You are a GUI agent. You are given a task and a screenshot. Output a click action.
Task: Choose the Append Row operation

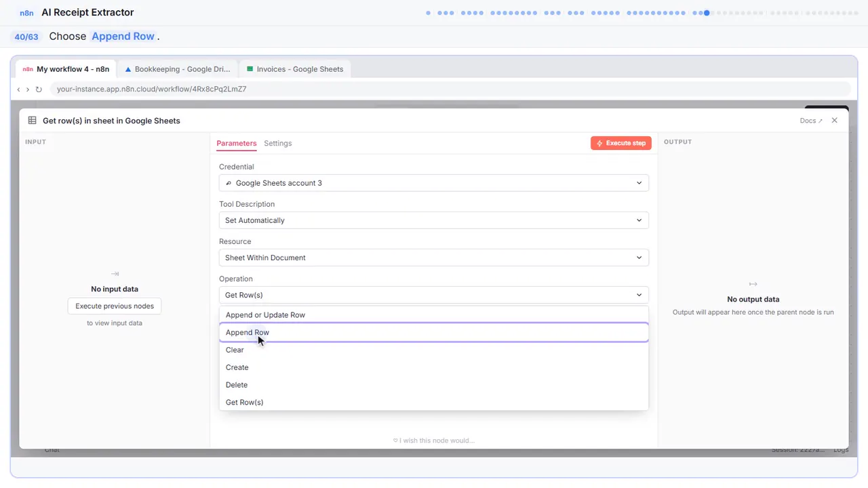pyautogui.click(x=434, y=333)
